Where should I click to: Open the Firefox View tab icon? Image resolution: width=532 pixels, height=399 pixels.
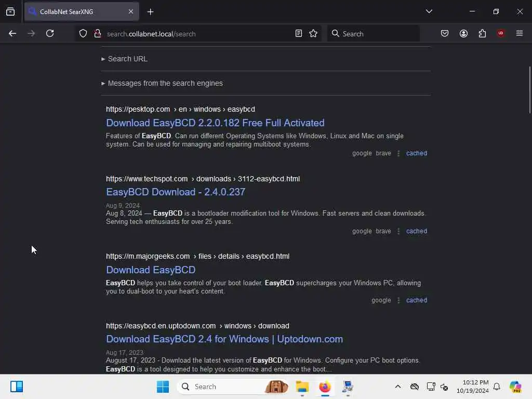tap(10, 11)
